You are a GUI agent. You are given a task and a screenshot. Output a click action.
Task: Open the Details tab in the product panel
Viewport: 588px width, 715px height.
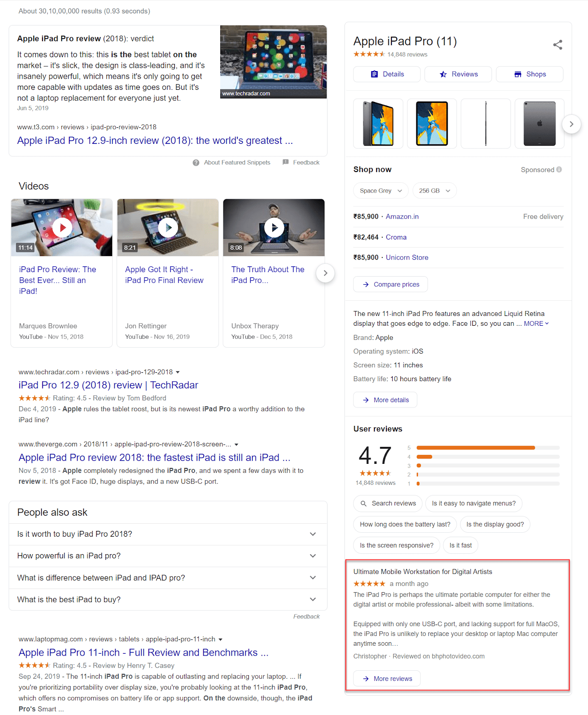[x=387, y=74]
